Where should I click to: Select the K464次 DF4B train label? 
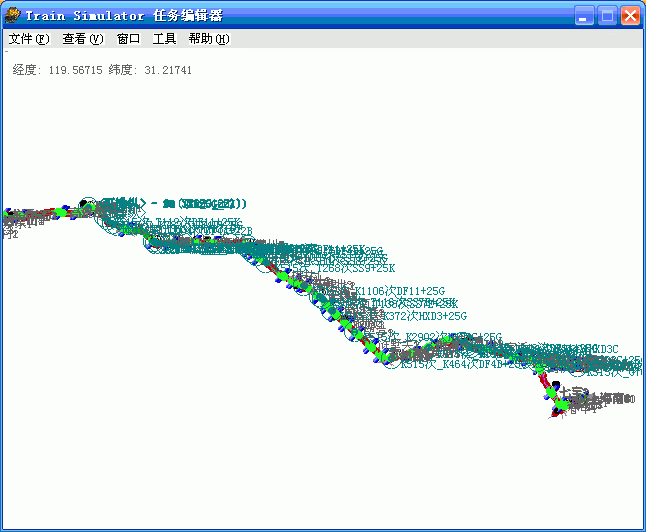[480, 365]
